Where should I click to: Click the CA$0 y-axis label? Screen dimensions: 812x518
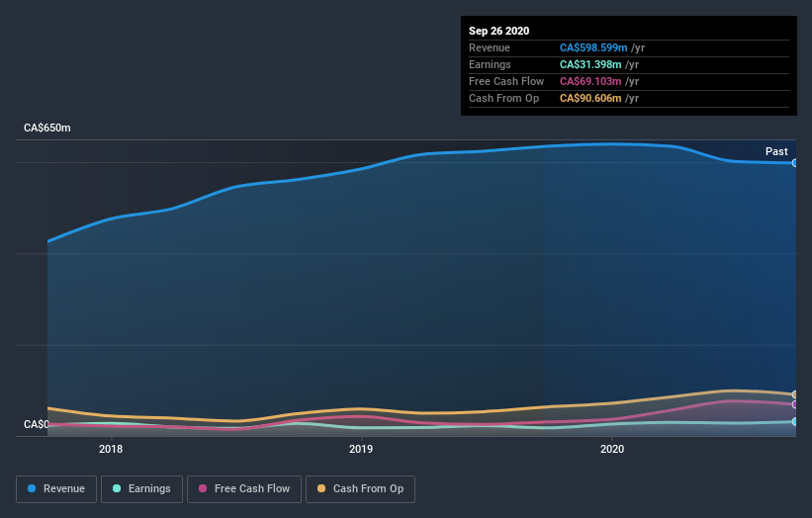pos(37,424)
